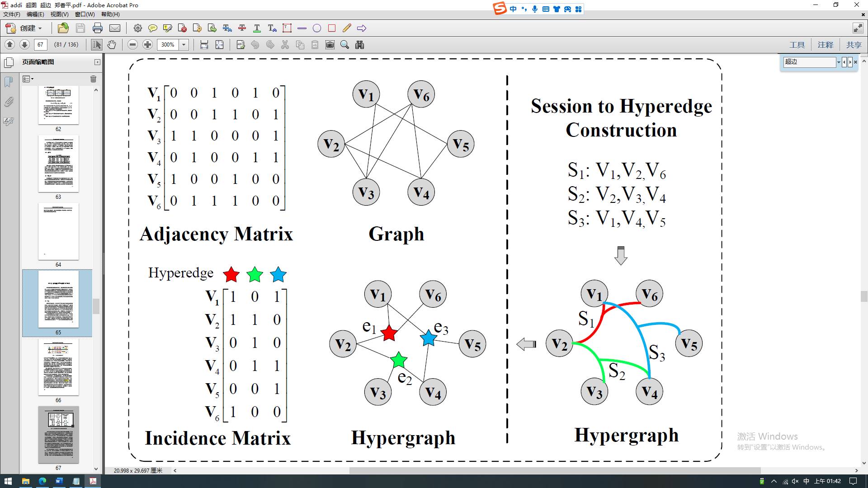Choose the Pencil drawing tool
868x488 pixels.
(x=347, y=28)
